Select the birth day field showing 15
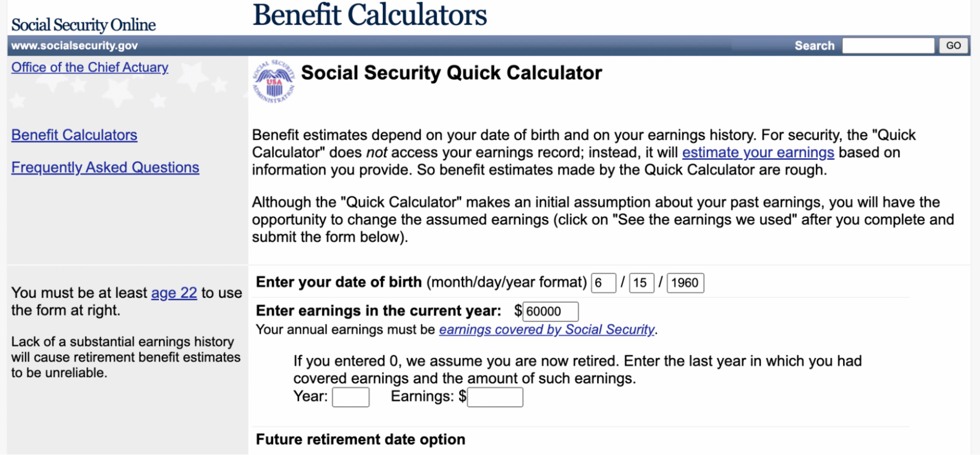 (x=641, y=283)
